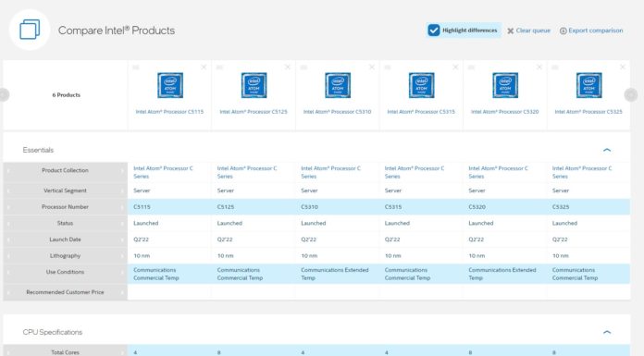Open Product Collection link under C5325 column

[582, 172]
